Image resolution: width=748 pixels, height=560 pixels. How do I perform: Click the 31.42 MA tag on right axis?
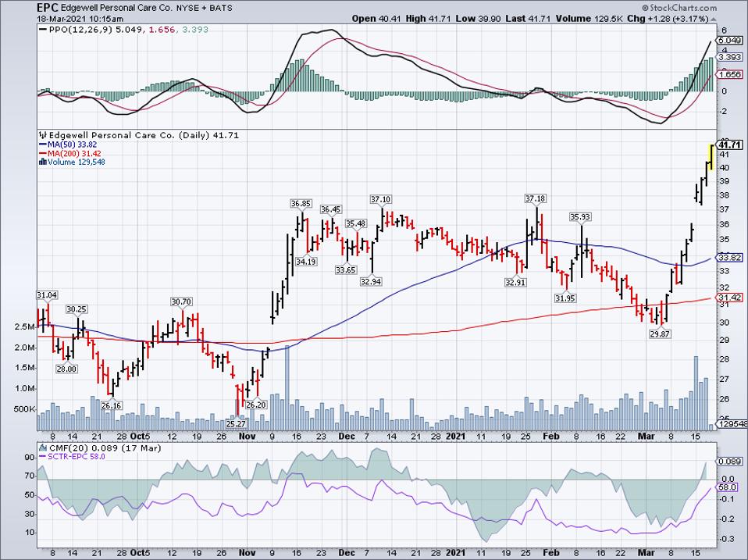click(730, 298)
